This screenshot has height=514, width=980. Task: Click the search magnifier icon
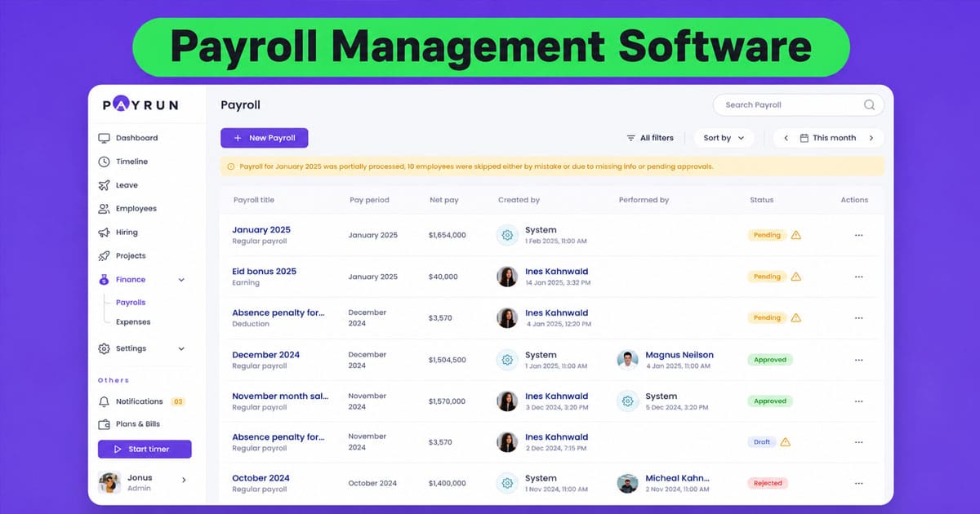[869, 104]
